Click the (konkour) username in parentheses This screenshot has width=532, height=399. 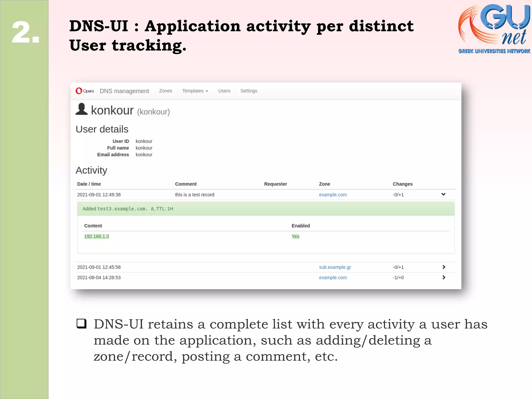pos(154,112)
